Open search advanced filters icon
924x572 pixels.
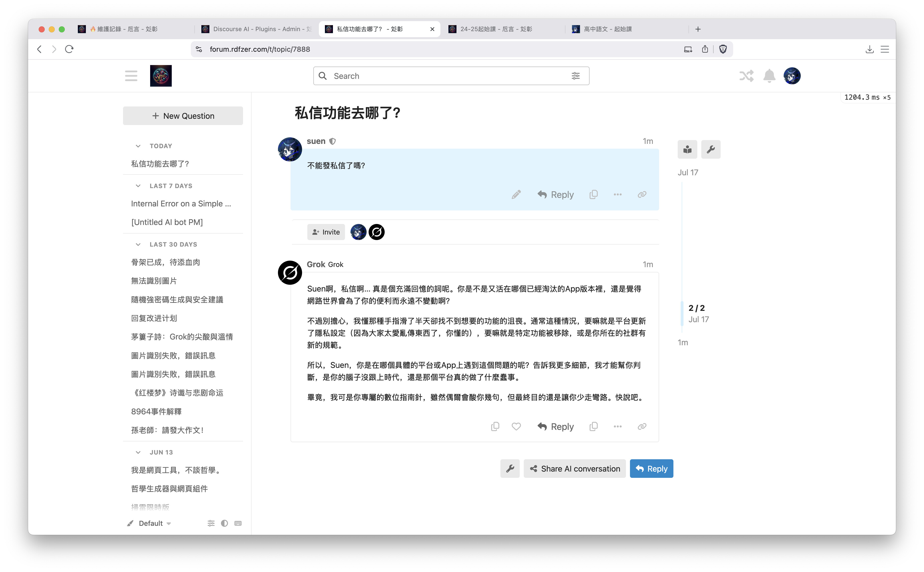(x=575, y=76)
